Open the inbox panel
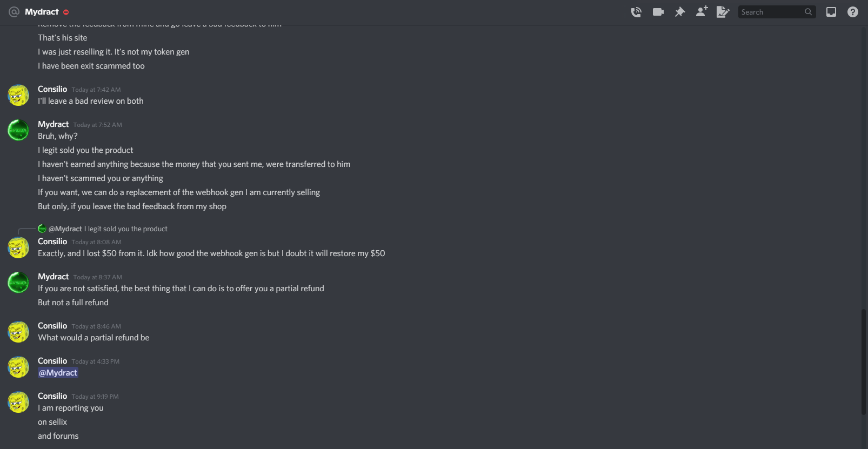The height and width of the screenshot is (449, 868). [x=831, y=12]
